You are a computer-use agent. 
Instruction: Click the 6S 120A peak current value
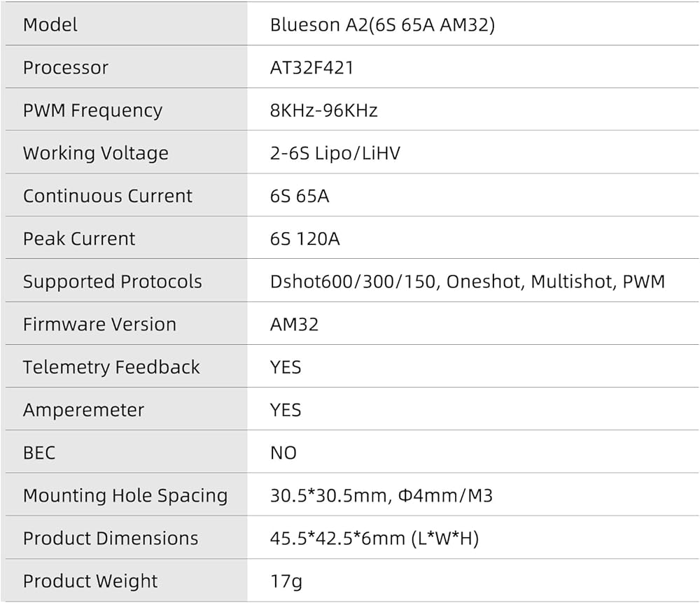coord(305,239)
